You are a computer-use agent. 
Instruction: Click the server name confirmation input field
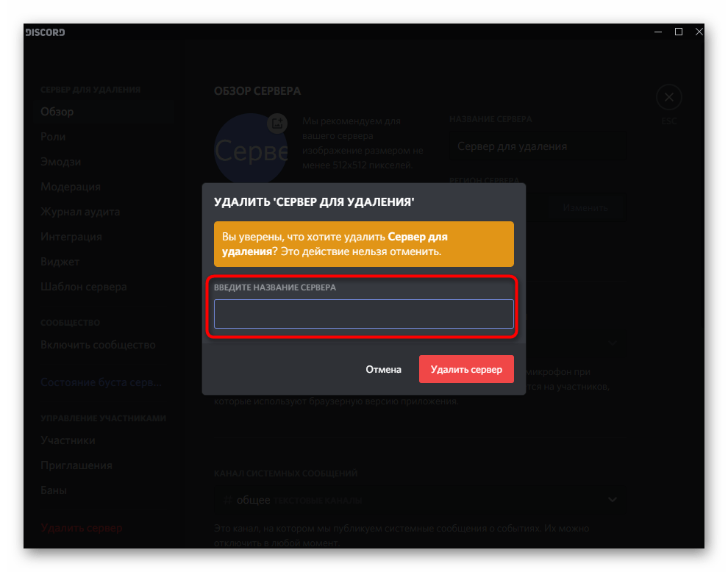(363, 314)
